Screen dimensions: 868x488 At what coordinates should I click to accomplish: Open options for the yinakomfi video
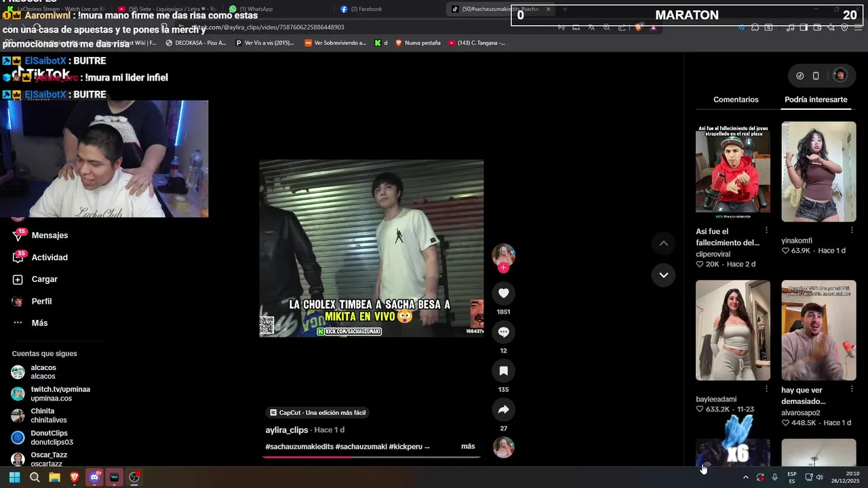pyautogui.click(x=852, y=230)
